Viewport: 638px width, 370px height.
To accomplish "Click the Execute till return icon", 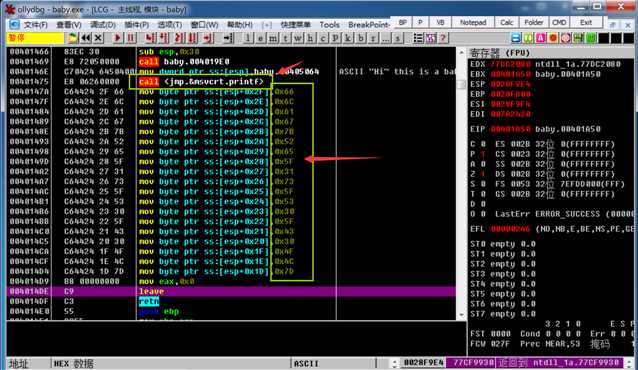I will (208, 38).
